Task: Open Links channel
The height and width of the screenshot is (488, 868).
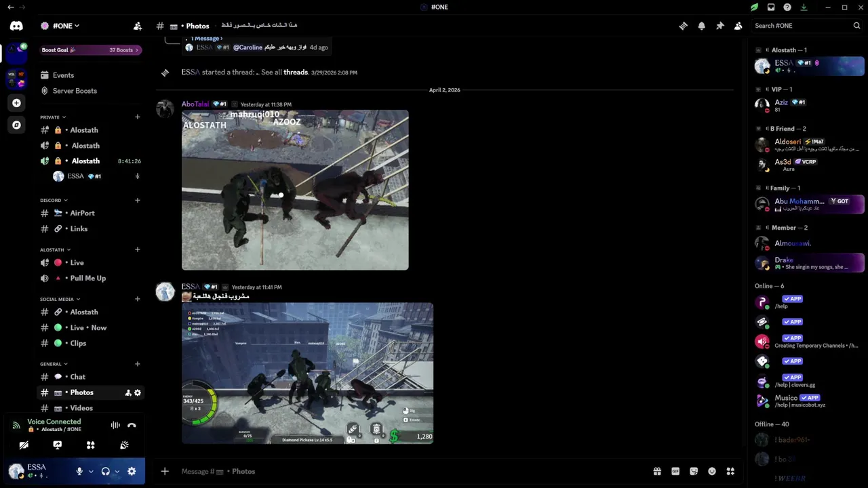Action: click(90, 228)
